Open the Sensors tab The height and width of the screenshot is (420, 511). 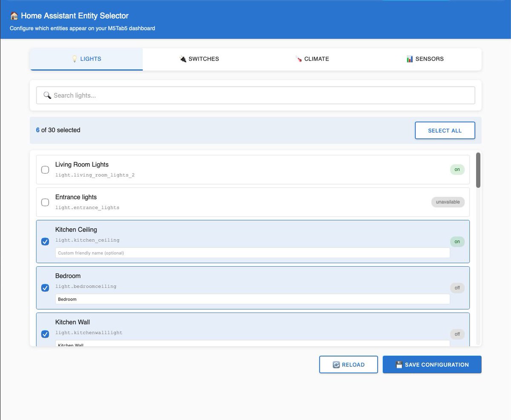click(425, 59)
